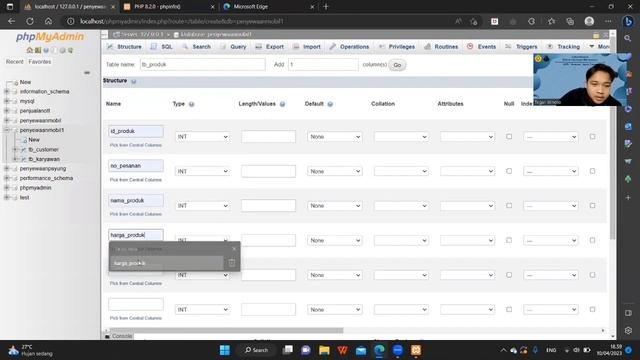This screenshot has width=640, height=360.
Task: Check auto increment box for no_pesanan
Action: tap(592, 171)
